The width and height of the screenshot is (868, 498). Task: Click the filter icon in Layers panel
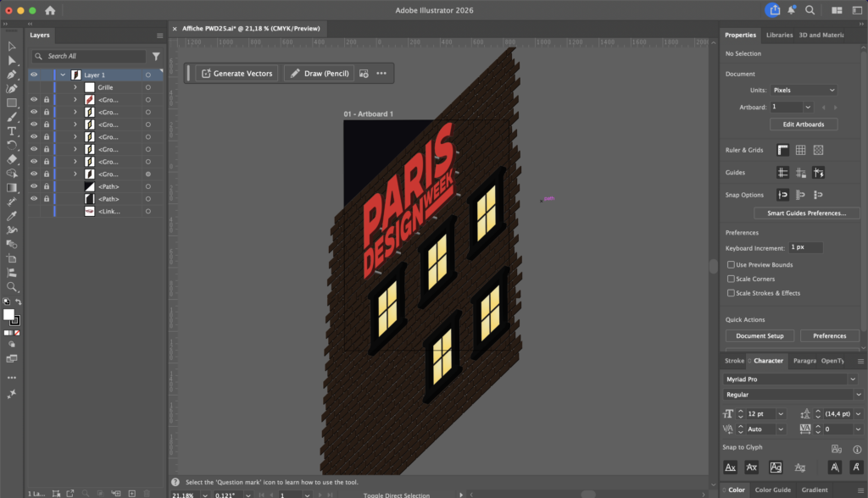(156, 56)
